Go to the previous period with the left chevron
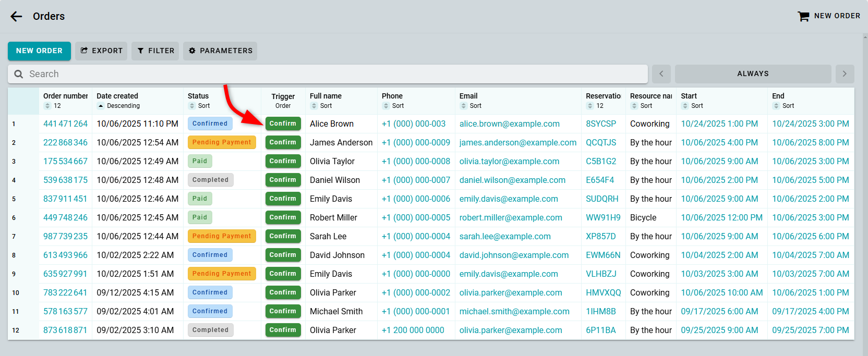Viewport: 868px width, 356px height. click(661, 74)
